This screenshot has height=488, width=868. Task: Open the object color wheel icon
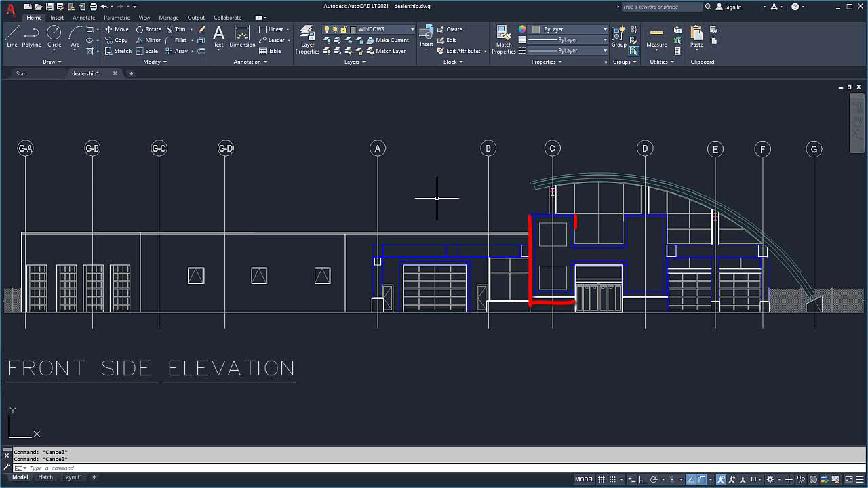[522, 29]
